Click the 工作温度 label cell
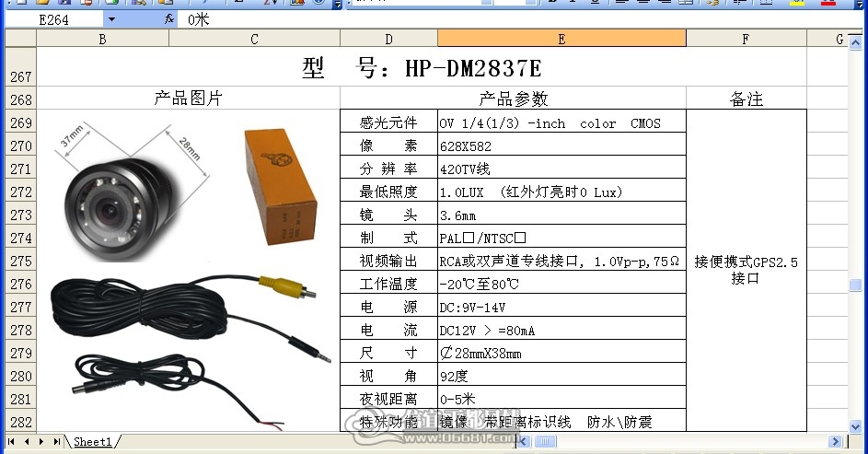868x454 pixels. [388, 283]
